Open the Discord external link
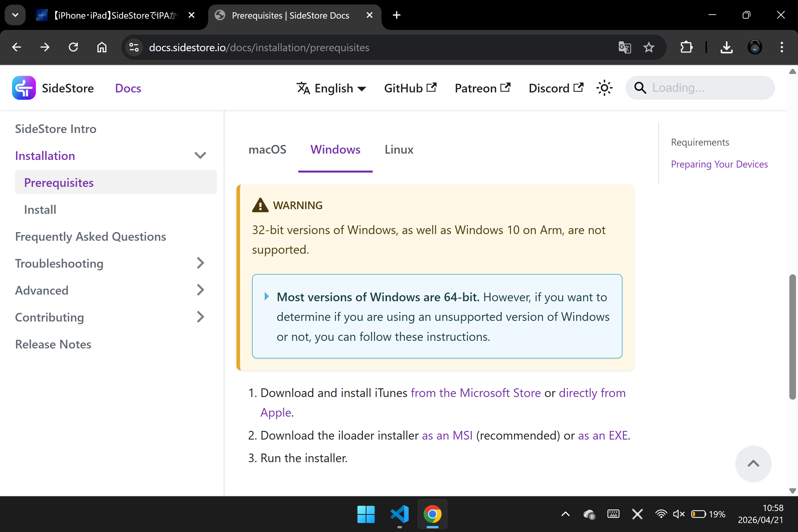The image size is (798, 532). click(556, 88)
